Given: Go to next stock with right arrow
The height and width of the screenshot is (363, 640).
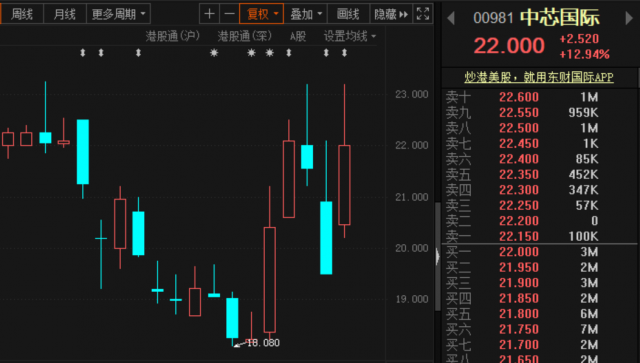Looking at the screenshot, I should 629,18.
